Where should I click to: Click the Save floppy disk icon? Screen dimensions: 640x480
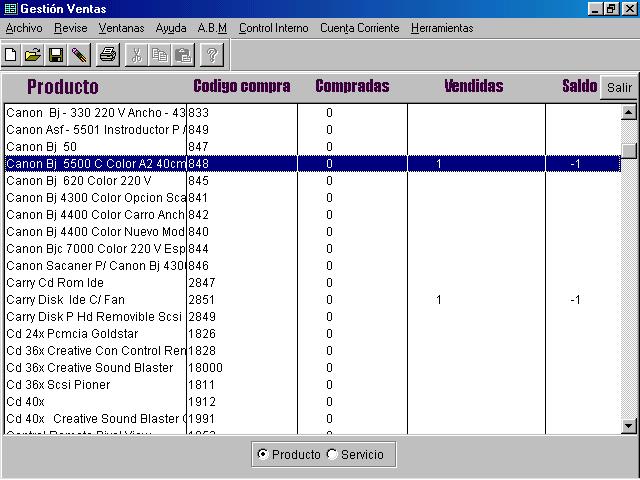[56, 55]
